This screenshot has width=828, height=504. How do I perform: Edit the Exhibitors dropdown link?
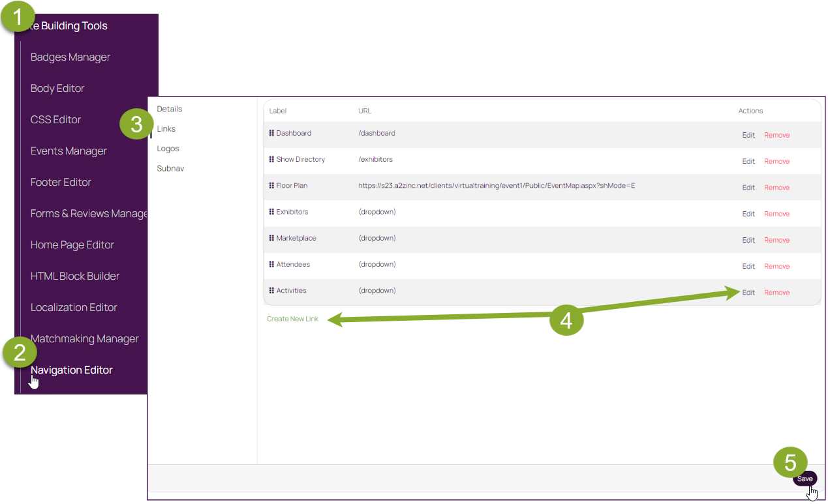(x=748, y=214)
